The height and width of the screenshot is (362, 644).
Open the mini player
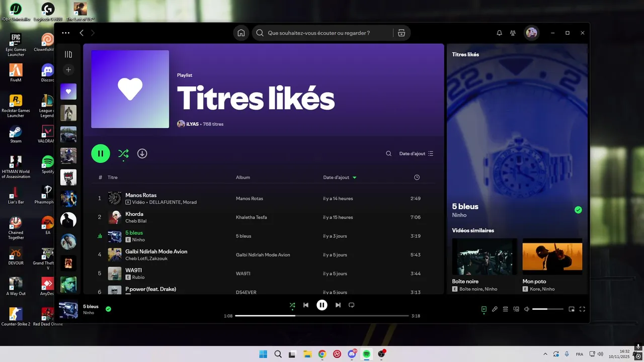point(572,309)
